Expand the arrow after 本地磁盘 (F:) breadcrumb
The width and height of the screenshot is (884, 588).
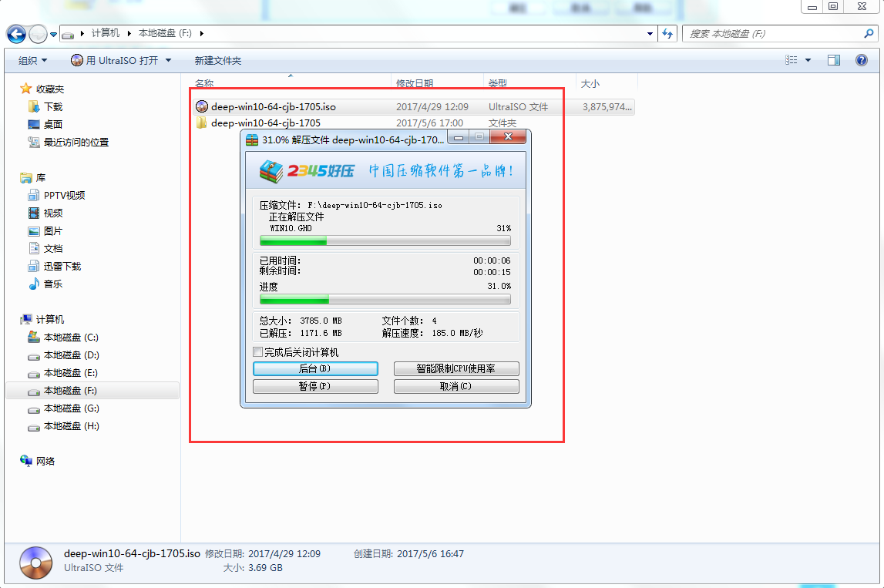click(201, 33)
